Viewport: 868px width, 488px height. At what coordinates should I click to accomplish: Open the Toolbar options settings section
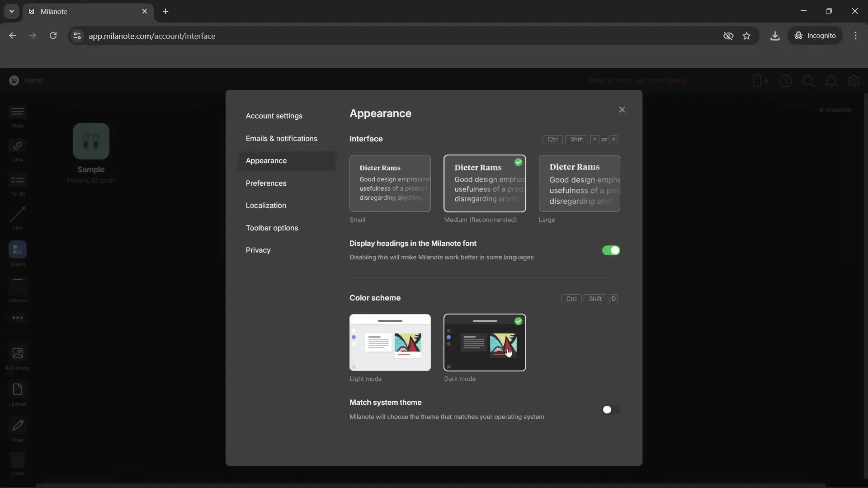pyautogui.click(x=272, y=228)
